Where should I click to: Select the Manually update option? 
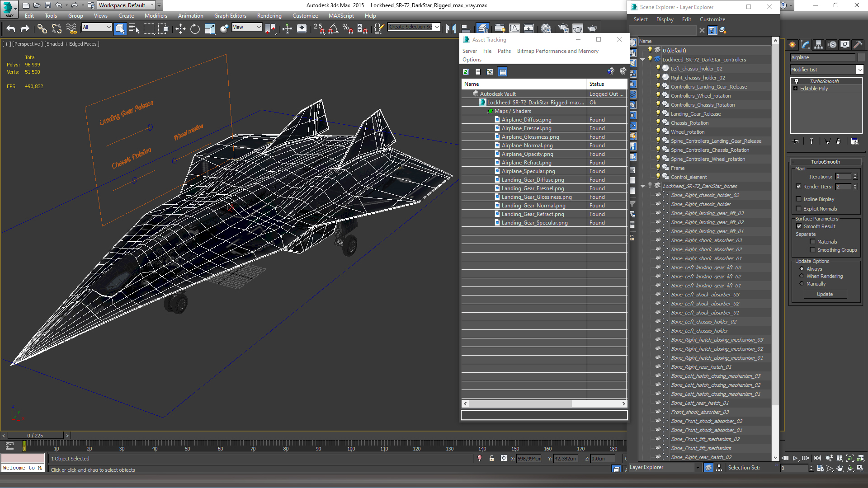point(802,284)
